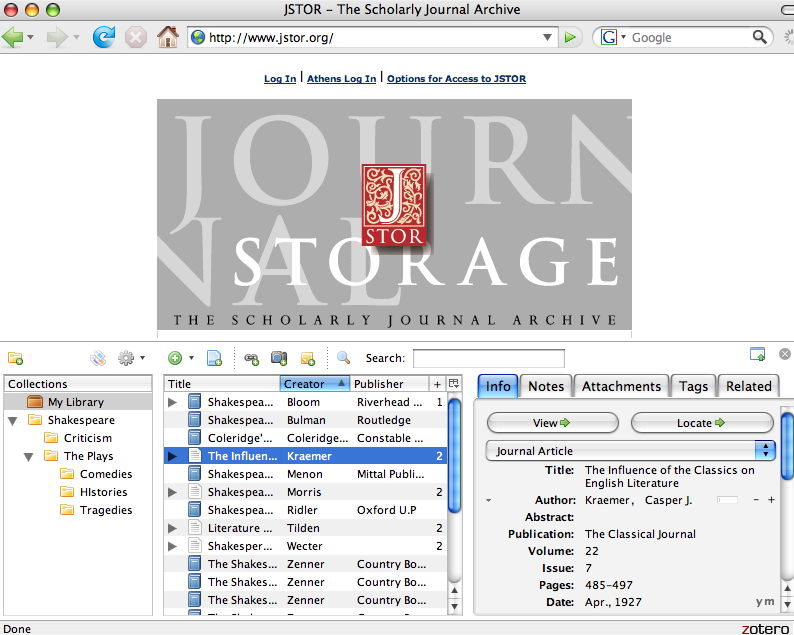Switch to the Attachments tab
Image resolution: width=794 pixels, height=635 pixels.
(621, 386)
